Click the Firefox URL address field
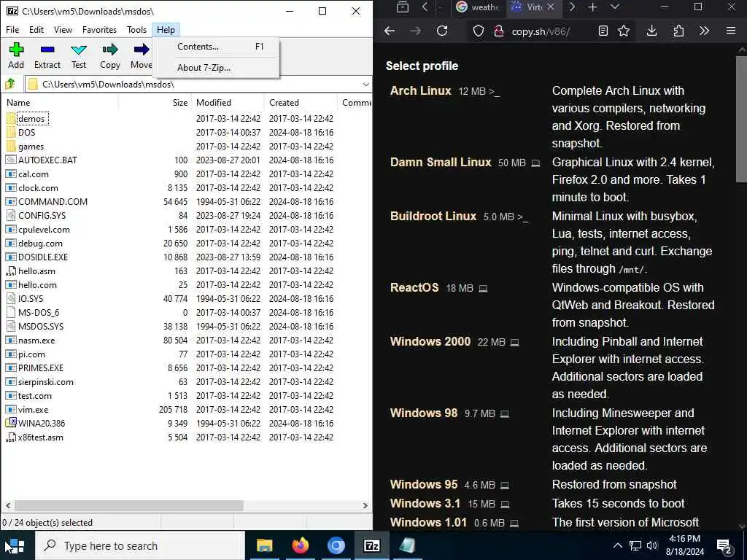This screenshot has height=560, width=747. coord(541,31)
